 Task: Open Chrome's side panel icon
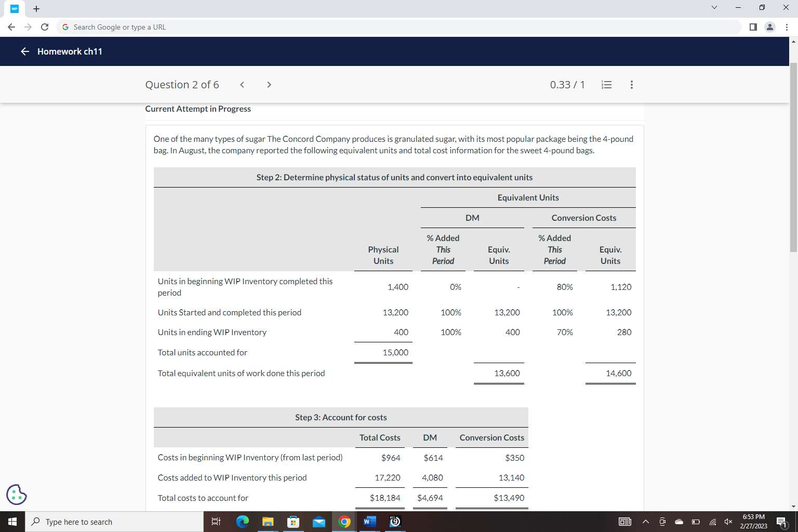[x=753, y=27]
